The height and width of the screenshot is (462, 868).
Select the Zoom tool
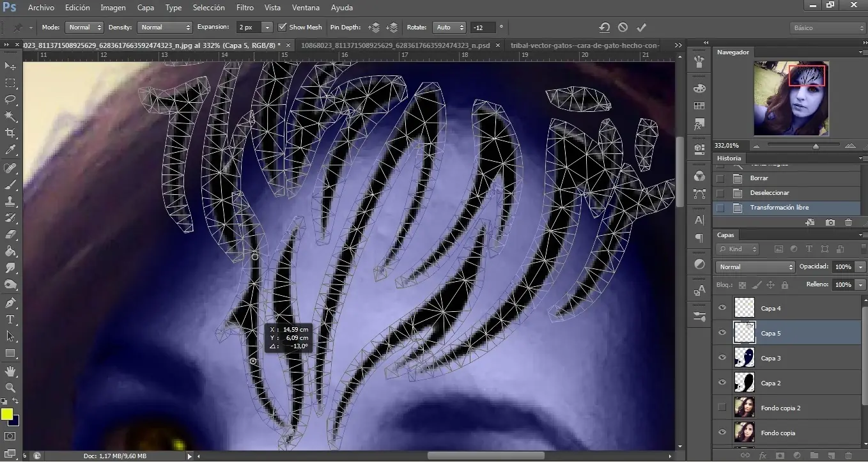pyautogui.click(x=10, y=387)
